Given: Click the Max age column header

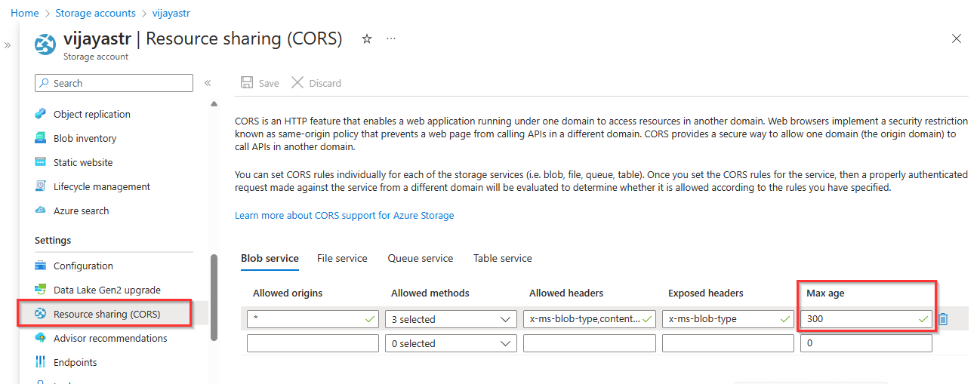Looking at the screenshot, I should [x=825, y=293].
